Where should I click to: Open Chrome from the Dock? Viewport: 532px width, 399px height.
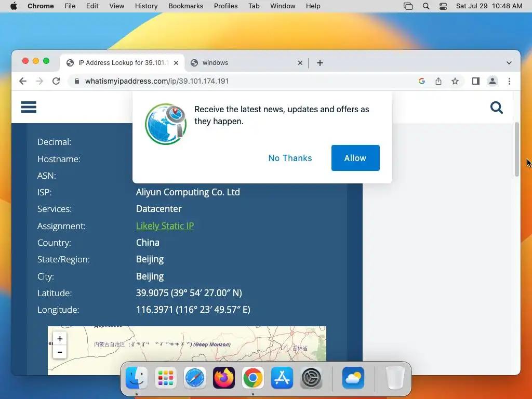click(253, 378)
